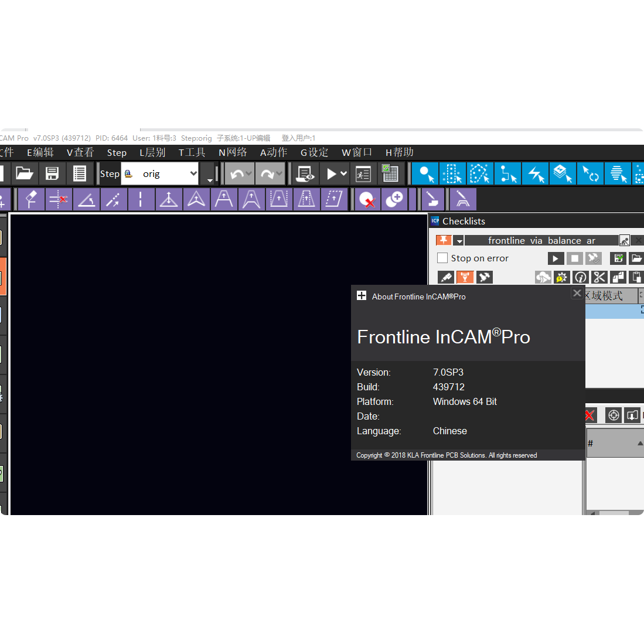Select the dotted rectangle selection tool
This screenshot has width=644, height=644.
tap(452, 173)
